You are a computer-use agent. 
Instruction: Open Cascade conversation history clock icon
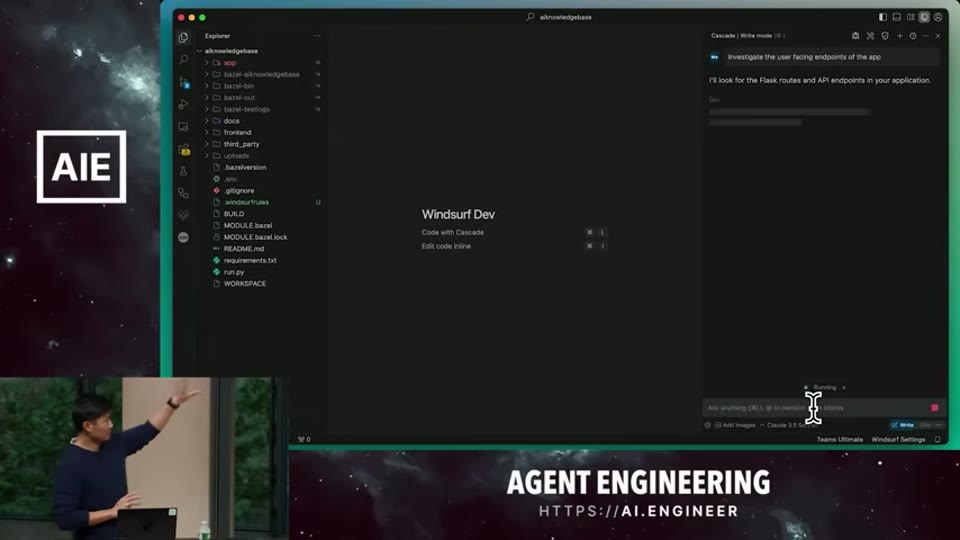pyautogui.click(x=912, y=36)
